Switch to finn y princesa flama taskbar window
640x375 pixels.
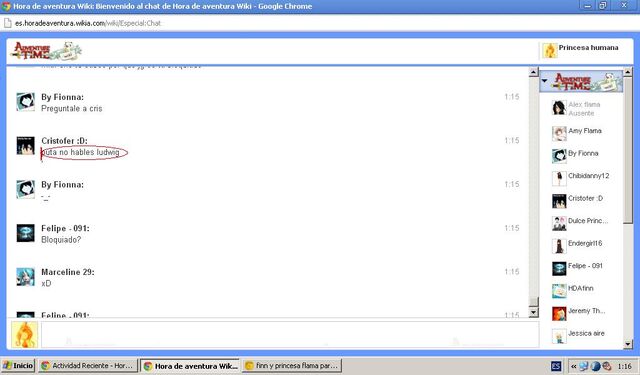[292, 366]
